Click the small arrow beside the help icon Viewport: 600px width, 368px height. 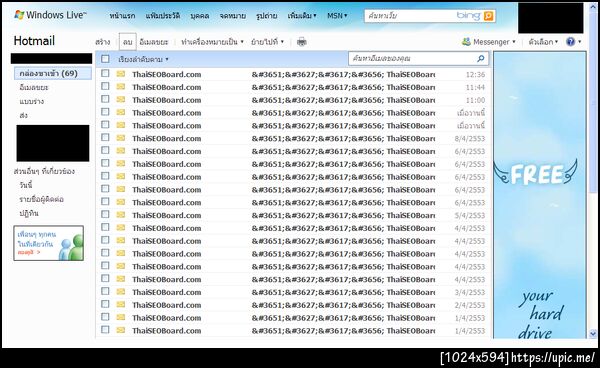point(579,42)
